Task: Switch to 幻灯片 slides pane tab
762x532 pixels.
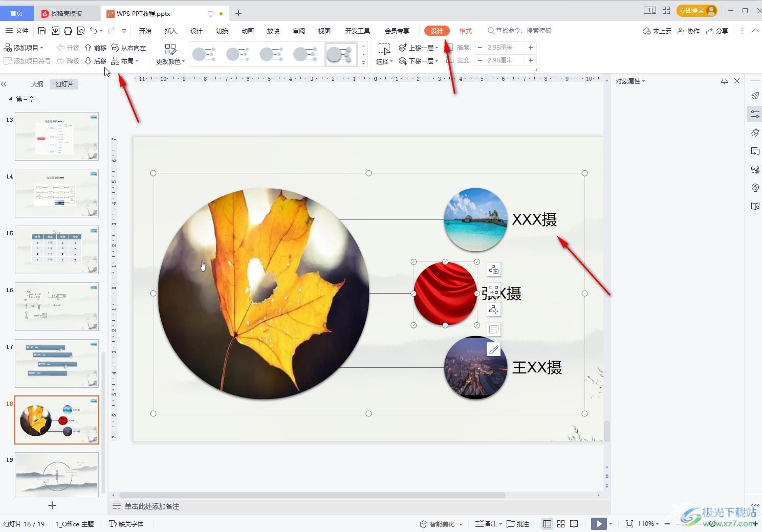Action: [64, 84]
